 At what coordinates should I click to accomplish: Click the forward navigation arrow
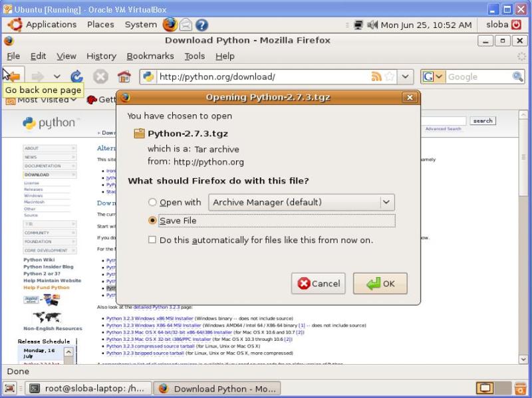pyautogui.click(x=38, y=77)
